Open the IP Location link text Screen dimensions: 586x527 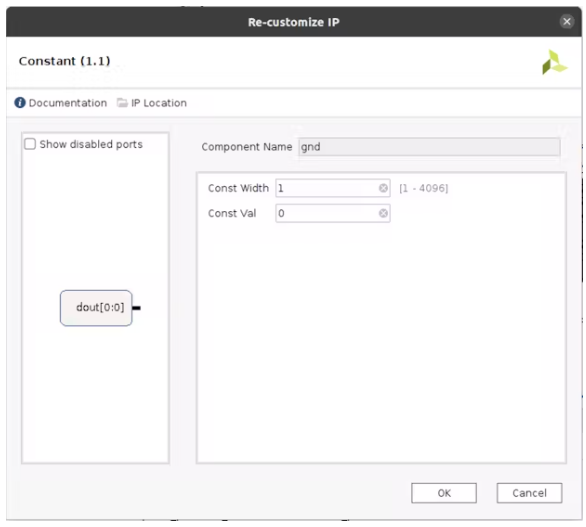159,103
